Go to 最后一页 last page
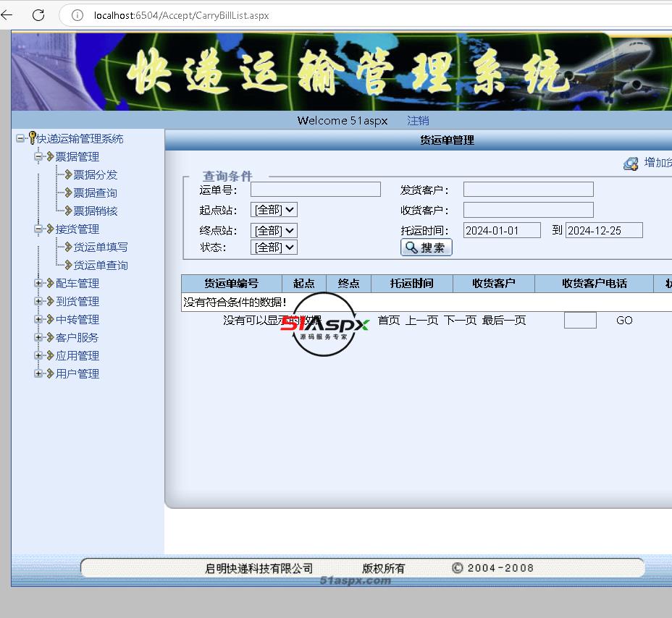Image resolution: width=672 pixels, height=618 pixels. point(503,321)
